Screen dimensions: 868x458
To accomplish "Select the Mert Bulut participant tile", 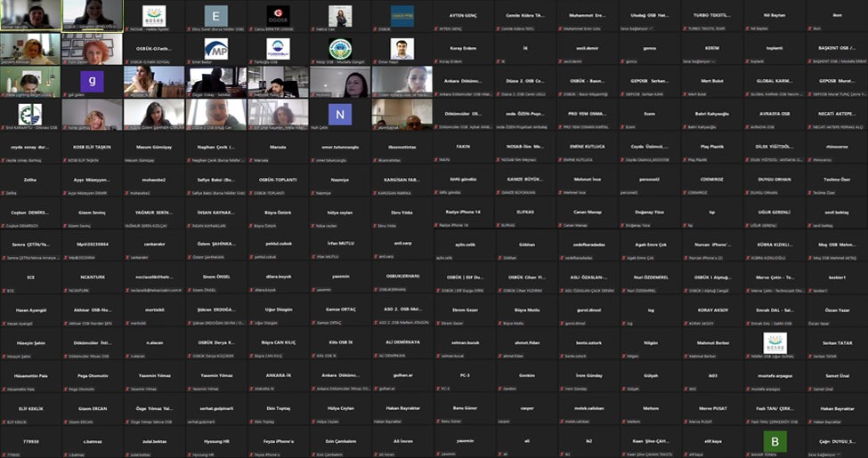I will 712,81.
